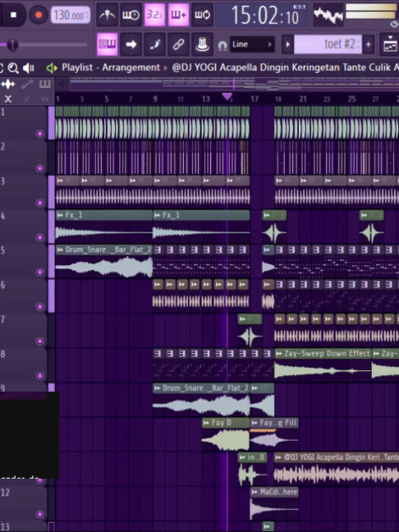Toggle the magnet snap icon
The width and height of the screenshot is (399, 532).
[x=222, y=45]
